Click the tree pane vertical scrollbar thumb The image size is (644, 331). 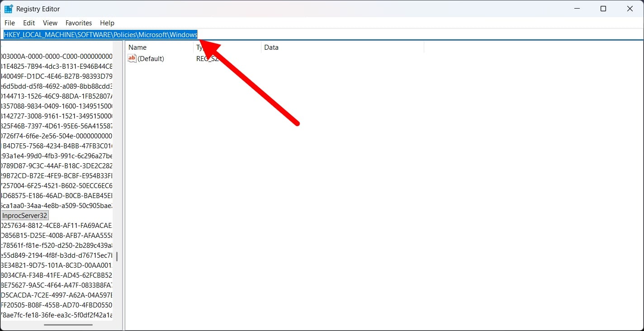tap(117, 256)
